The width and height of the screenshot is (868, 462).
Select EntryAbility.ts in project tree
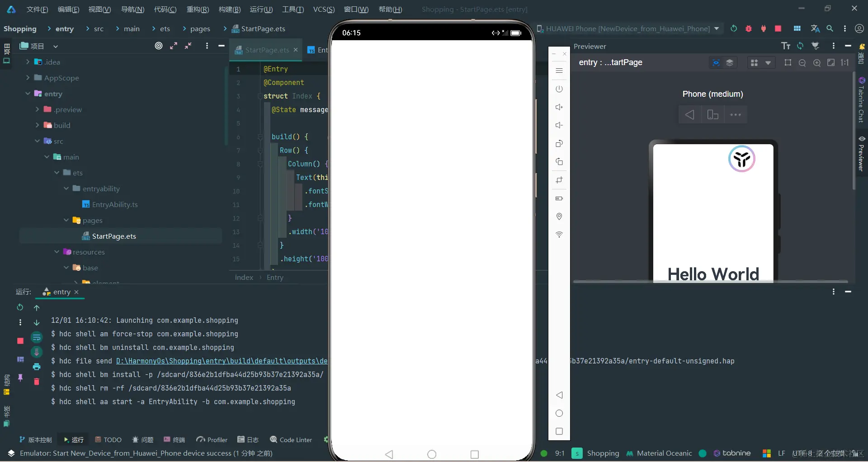click(114, 204)
